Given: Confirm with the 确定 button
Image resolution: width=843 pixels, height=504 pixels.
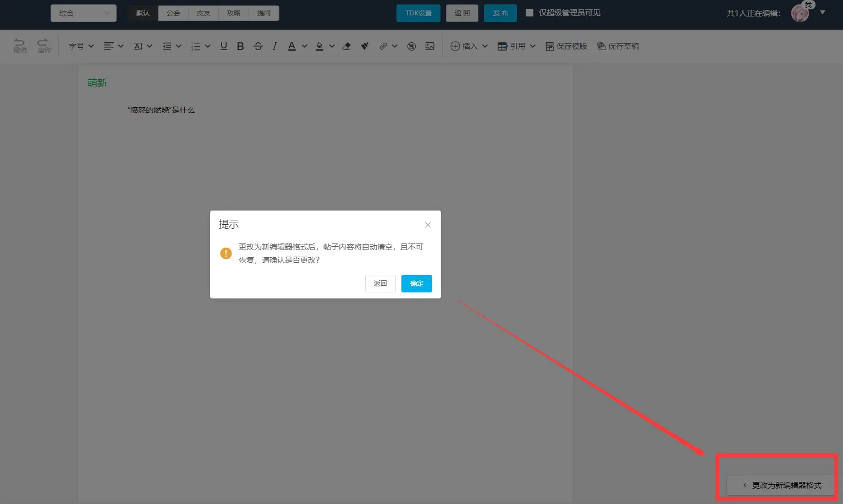Looking at the screenshot, I should pos(416,284).
